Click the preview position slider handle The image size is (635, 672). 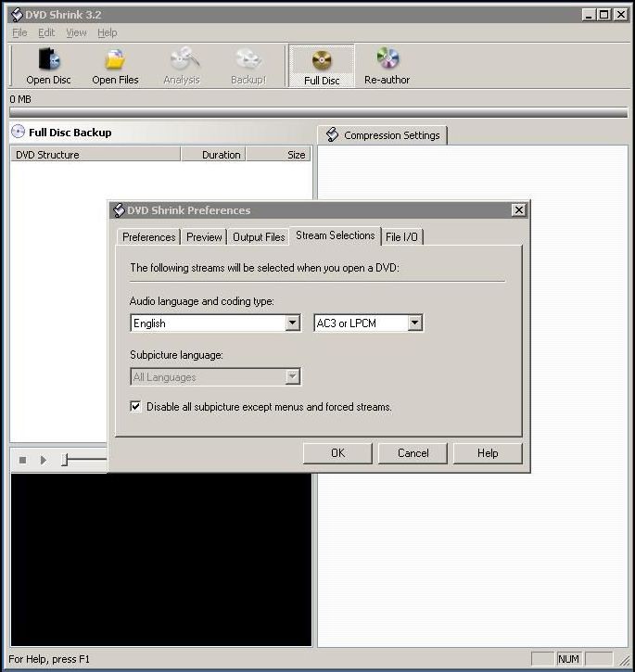point(65,460)
